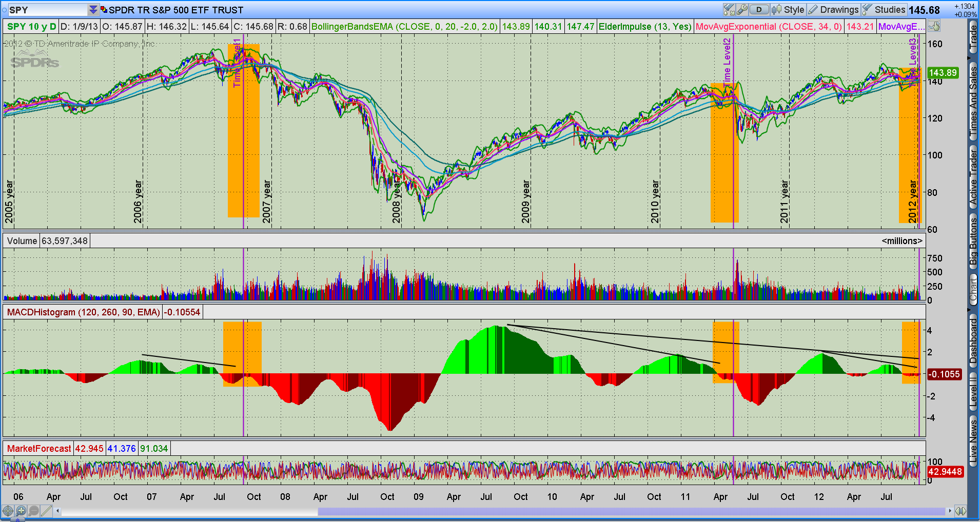Click the MovAvg value 143.21 readout
The image size is (980, 522).
point(860,27)
